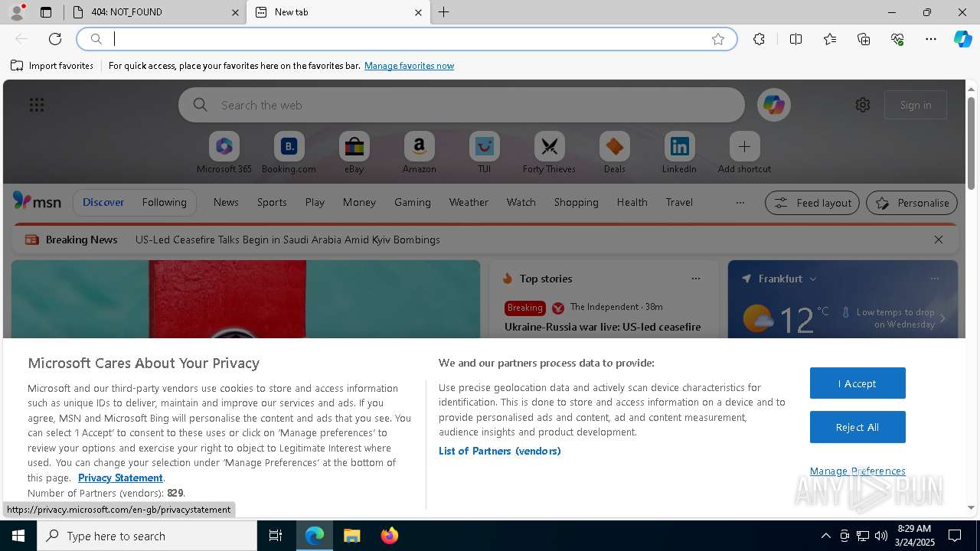Expand more MSN categories ellipsis
The image size is (980, 551).
[740, 203]
